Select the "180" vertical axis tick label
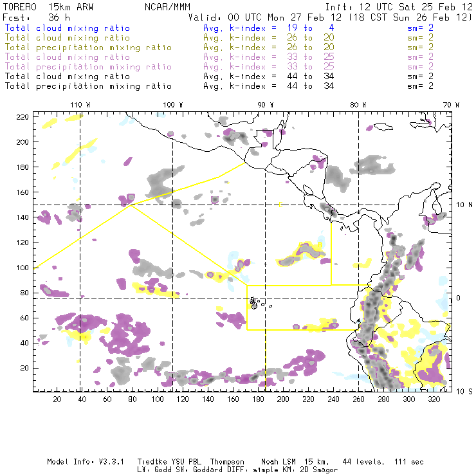 (x=23, y=167)
